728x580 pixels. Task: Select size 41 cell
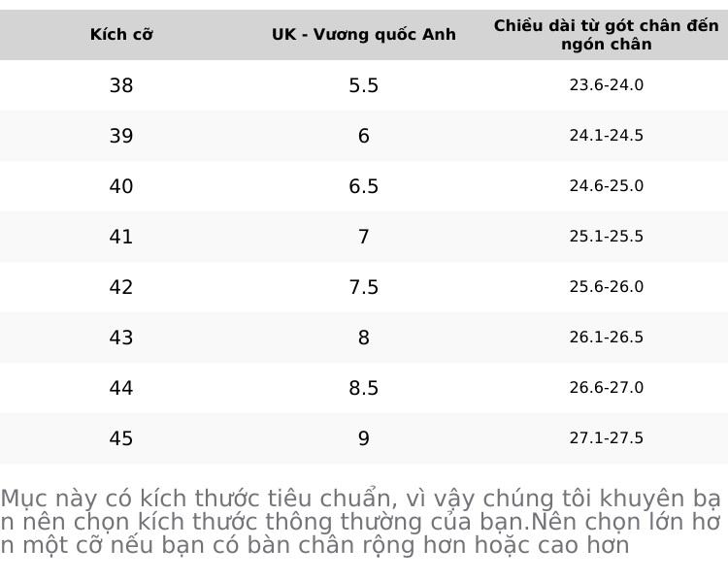pyautogui.click(x=121, y=237)
